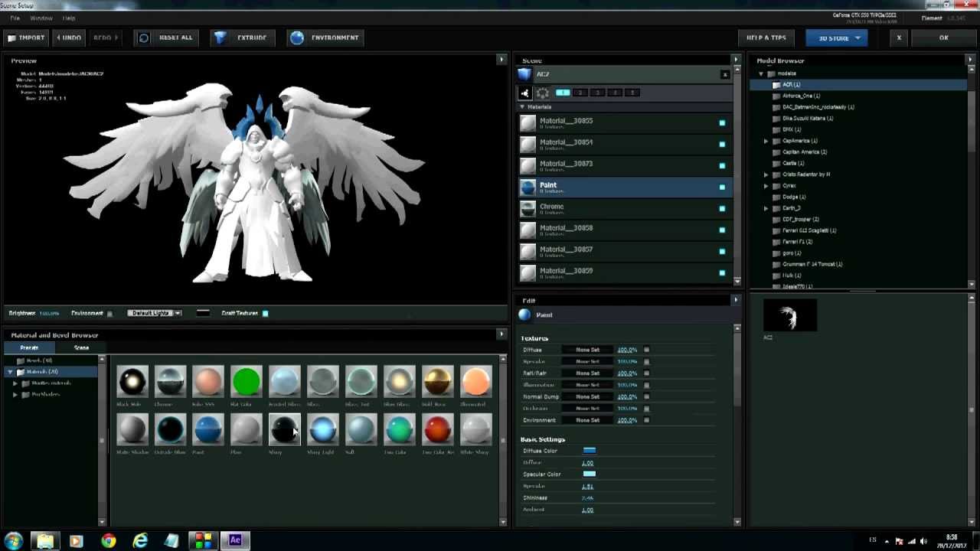This screenshot has width=980, height=551.
Task: Open Google Chrome from the taskbar
Action: (109, 541)
